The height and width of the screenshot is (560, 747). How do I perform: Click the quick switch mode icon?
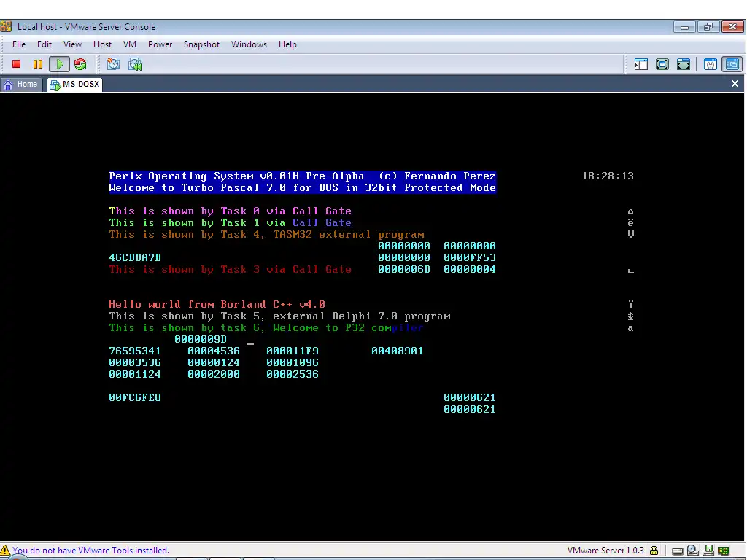tap(683, 64)
